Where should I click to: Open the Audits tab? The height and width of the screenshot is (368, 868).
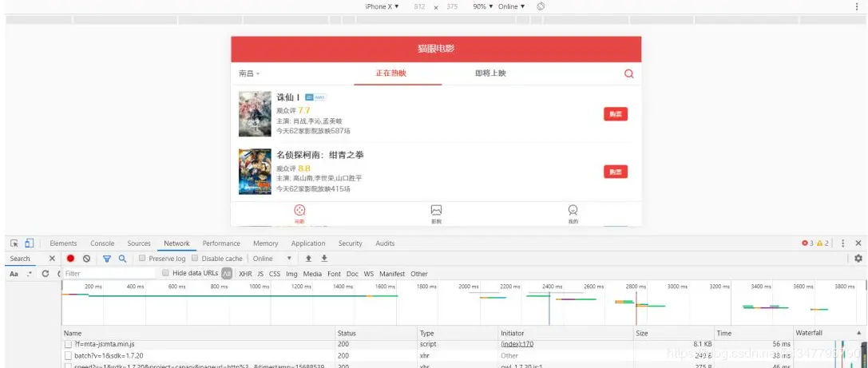coord(385,243)
